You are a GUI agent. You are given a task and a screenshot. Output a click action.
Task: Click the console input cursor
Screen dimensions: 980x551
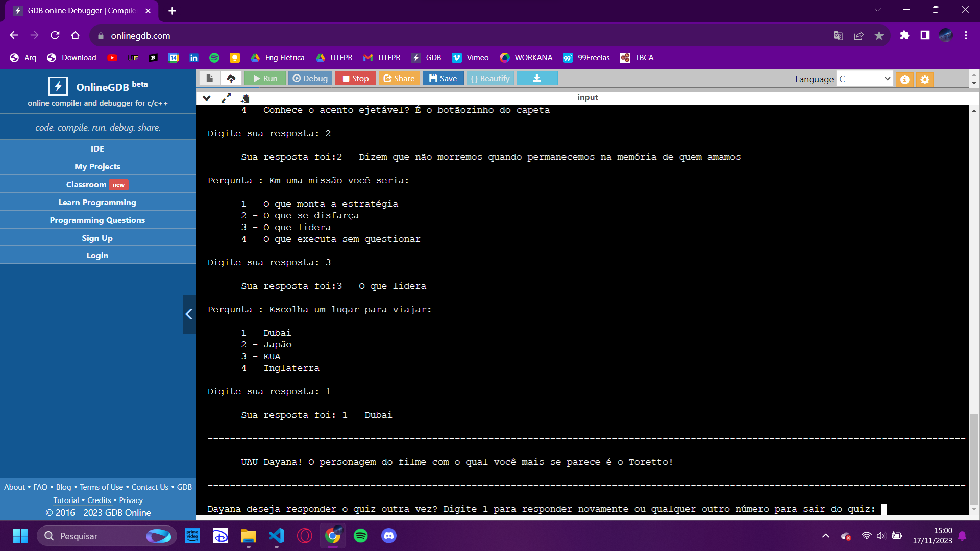884,509
